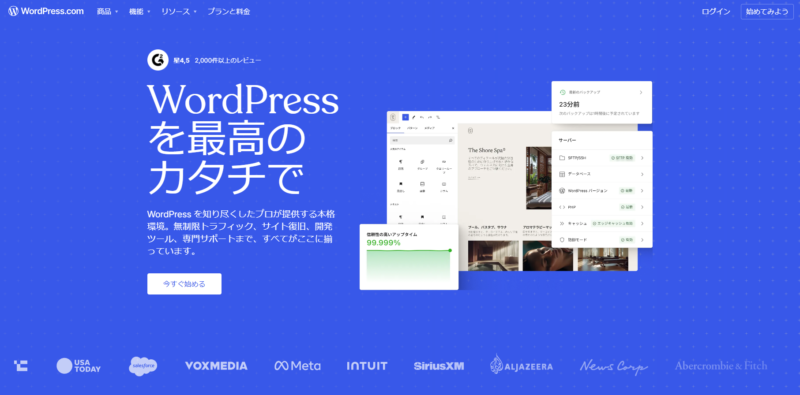
Task: Open the backup card chevron arrow
Action: click(641, 92)
